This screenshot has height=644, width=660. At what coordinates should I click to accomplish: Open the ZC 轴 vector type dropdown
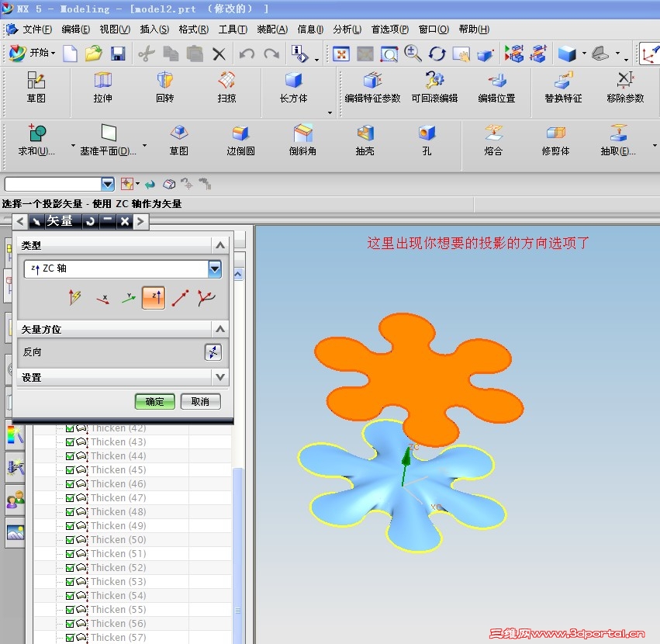point(215,268)
